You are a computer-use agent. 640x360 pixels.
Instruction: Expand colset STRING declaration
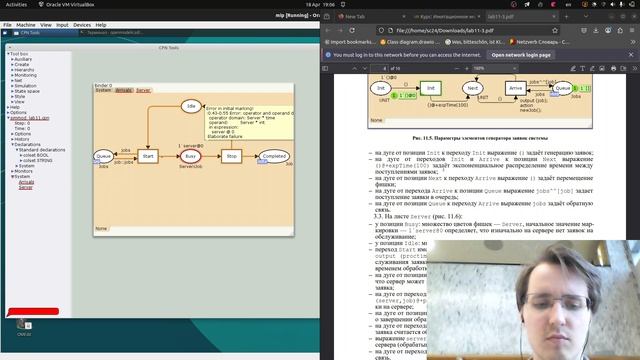pyautogui.click(x=21, y=160)
